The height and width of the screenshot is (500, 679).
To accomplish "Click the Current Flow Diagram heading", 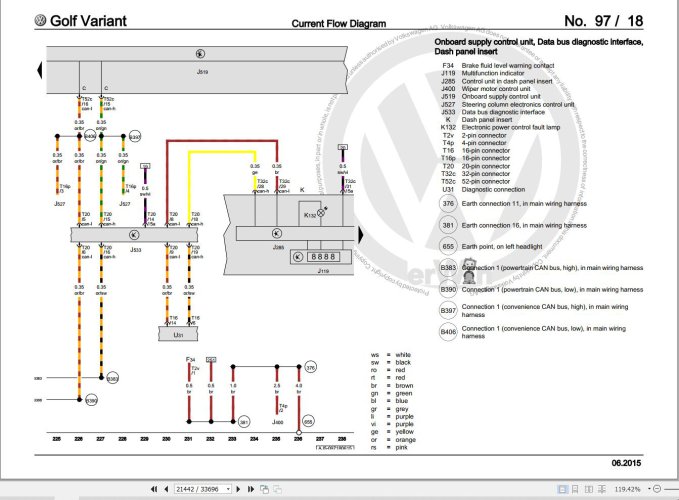I will [x=339, y=24].
